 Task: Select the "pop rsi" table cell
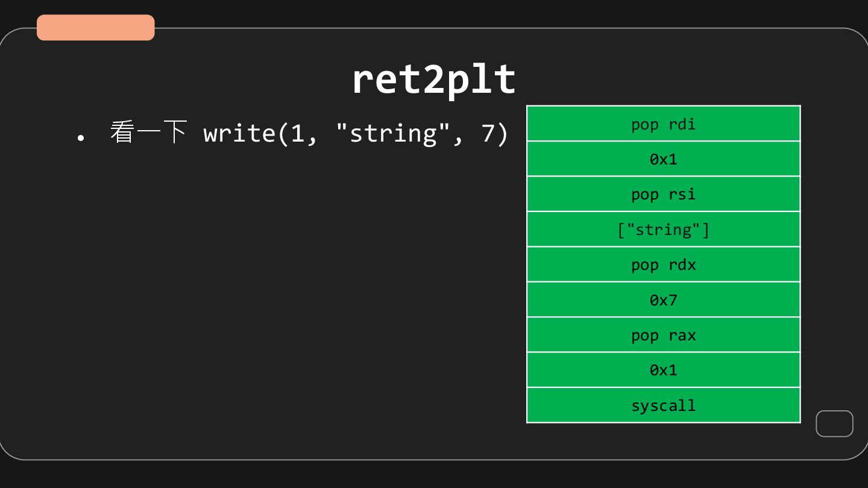tap(663, 194)
